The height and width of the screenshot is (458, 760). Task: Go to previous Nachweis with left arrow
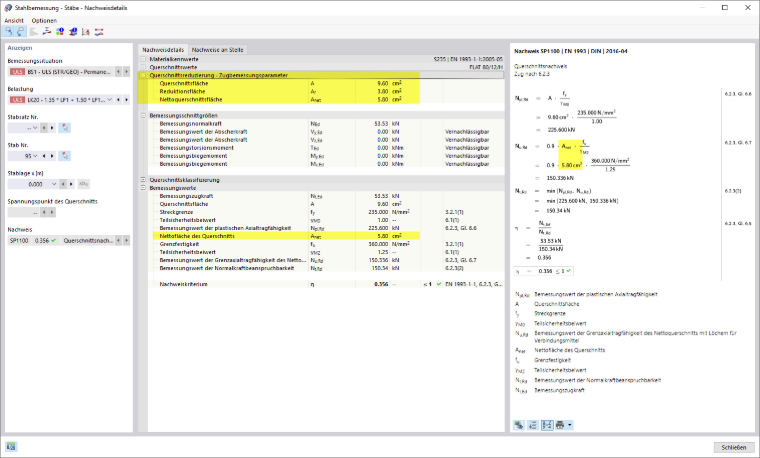pos(118,240)
